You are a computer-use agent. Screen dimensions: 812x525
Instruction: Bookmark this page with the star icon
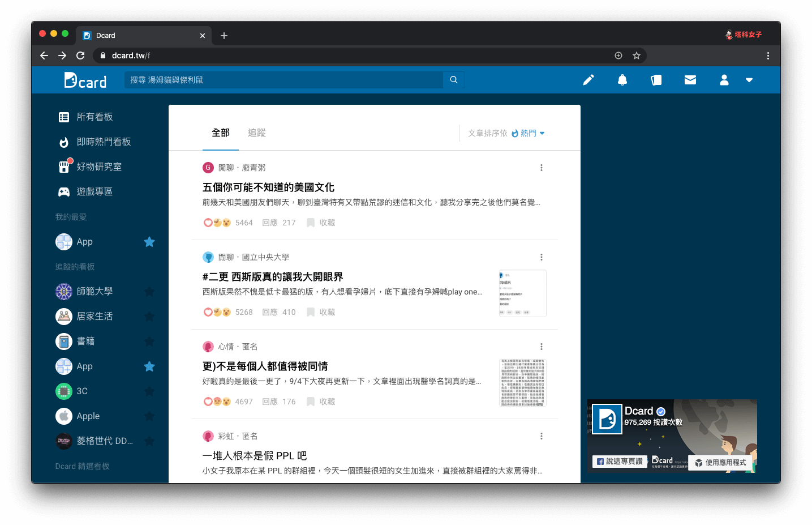tap(637, 56)
